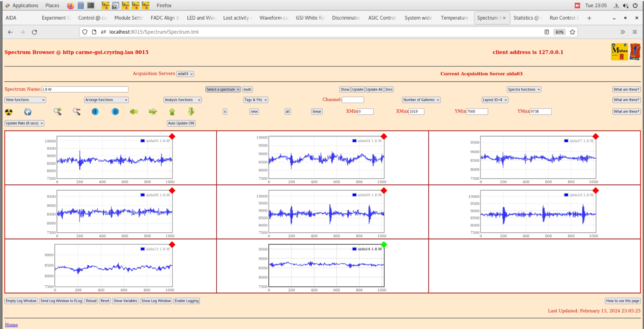Switch to the Temperature tab
This screenshot has height=329, width=644.
(x=455, y=18)
